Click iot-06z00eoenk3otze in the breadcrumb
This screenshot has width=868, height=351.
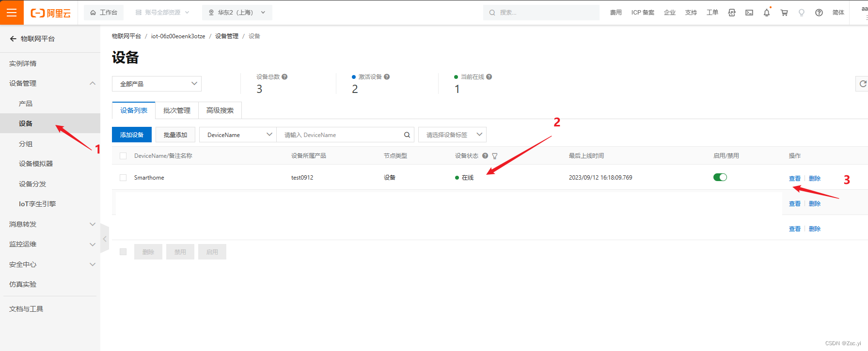coord(178,36)
